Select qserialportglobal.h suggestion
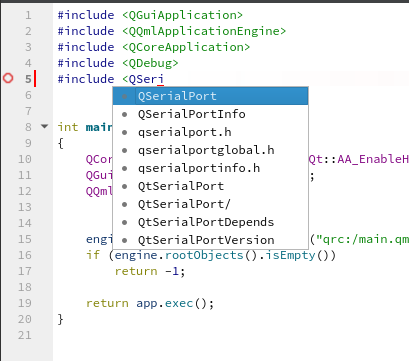 210,150
